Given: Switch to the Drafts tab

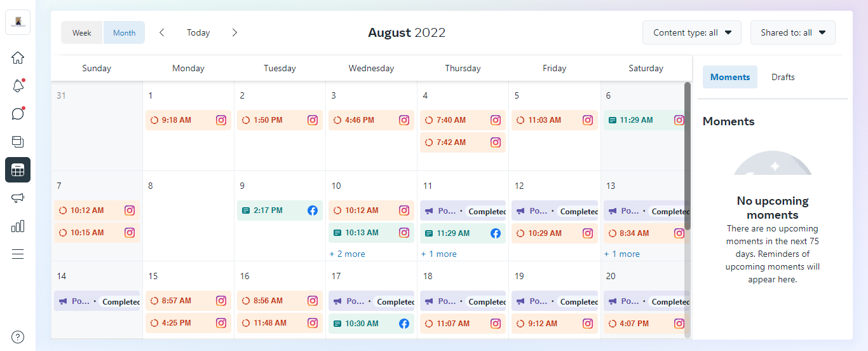Looking at the screenshot, I should pos(783,77).
